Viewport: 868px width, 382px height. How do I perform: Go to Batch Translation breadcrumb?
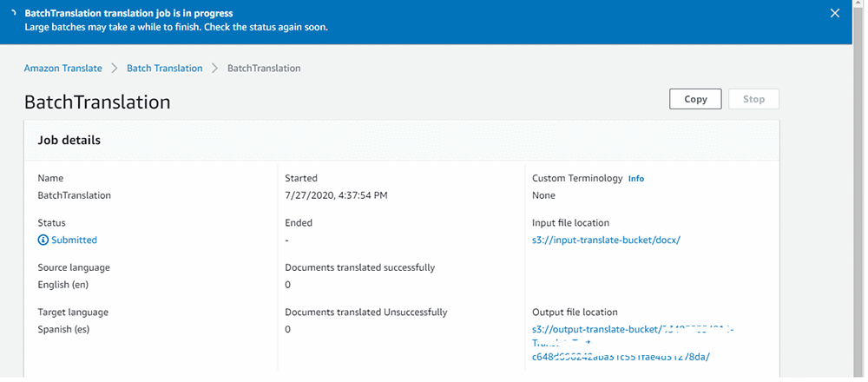[x=164, y=68]
